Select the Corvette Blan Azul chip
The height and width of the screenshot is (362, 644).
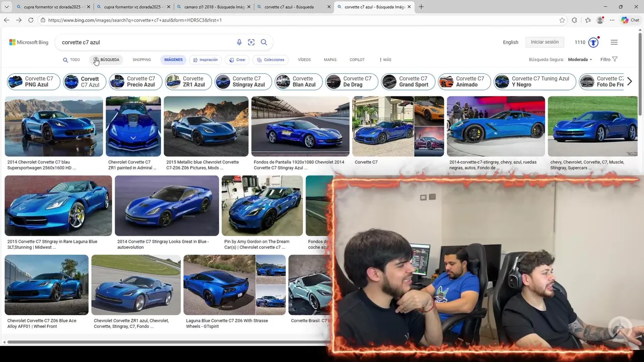(x=298, y=81)
